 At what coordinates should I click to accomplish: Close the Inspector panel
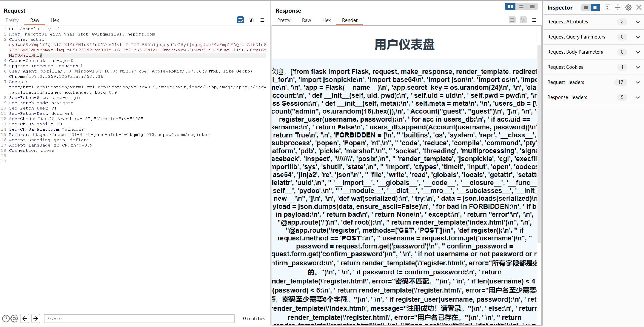tap(639, 8)
